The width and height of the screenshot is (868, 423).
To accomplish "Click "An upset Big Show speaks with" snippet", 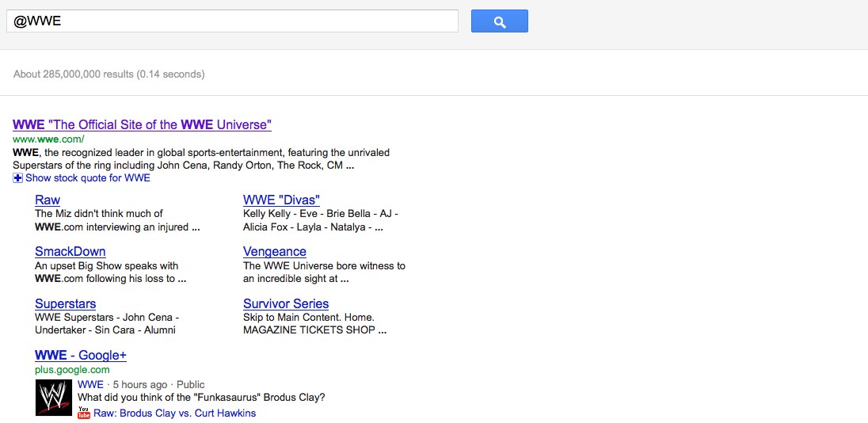I will (x=107, y=265).
